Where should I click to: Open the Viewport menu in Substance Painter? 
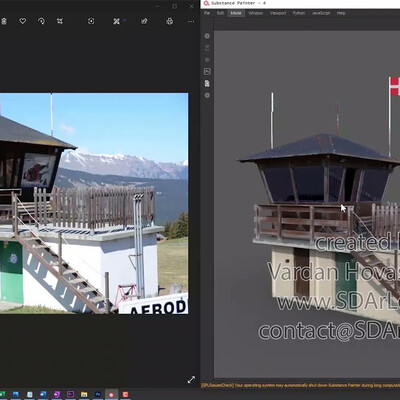pyautogui.click(x=278, y=13)
